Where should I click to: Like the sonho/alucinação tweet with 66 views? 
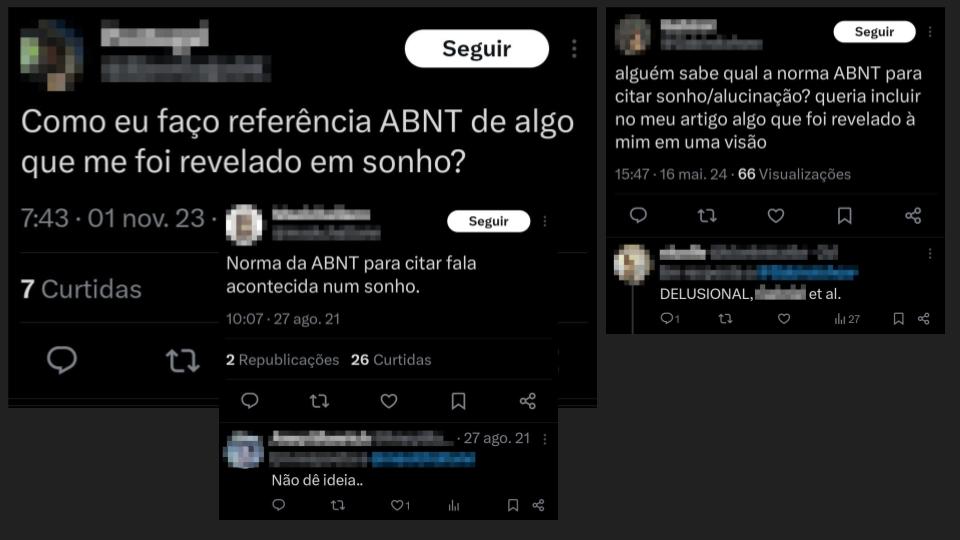tap(776, 216)
